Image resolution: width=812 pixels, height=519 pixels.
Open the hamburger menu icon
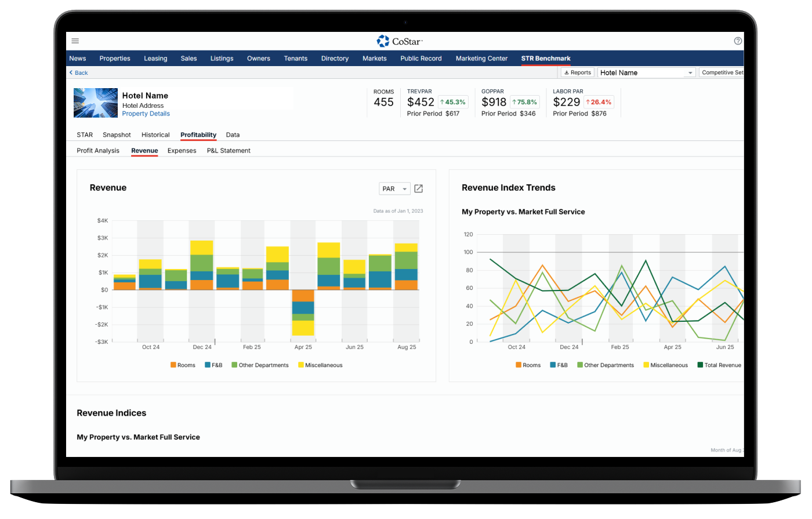[x=75, y=41]
